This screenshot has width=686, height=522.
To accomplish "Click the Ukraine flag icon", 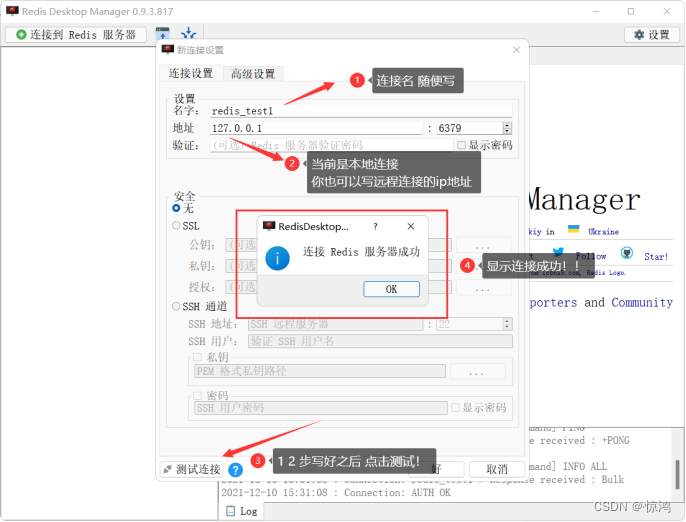I will (574, 229).
